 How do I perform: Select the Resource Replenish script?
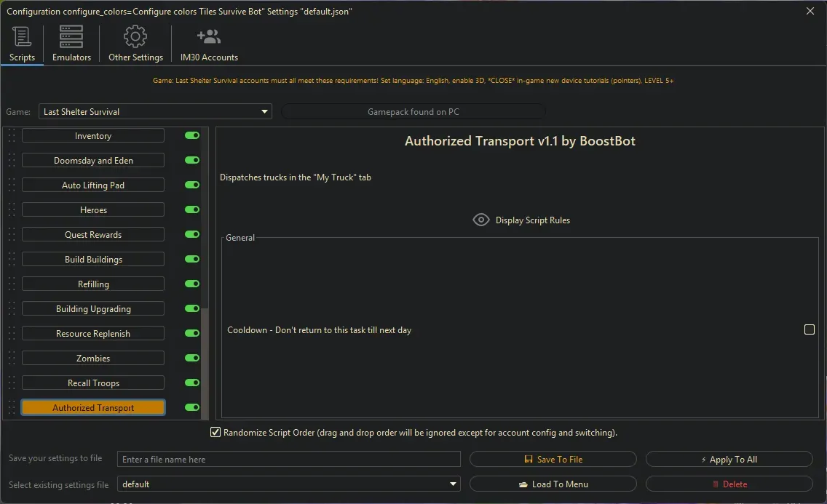click(93, 334)
